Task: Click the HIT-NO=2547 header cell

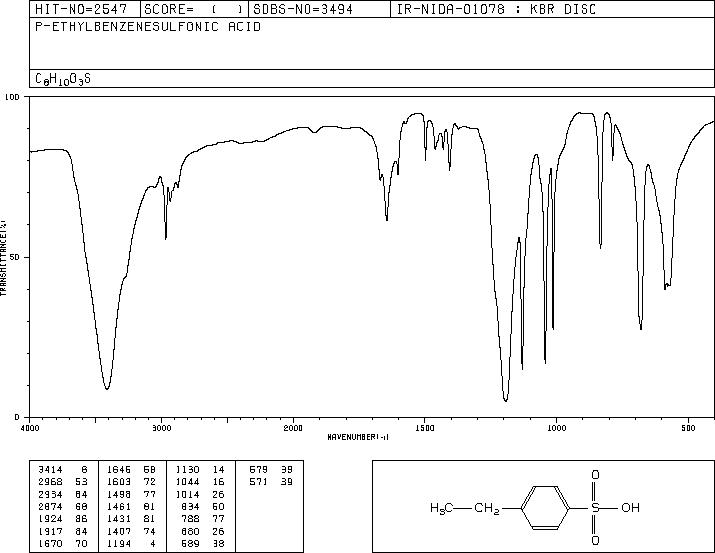Action: click(x=85, y=9)
